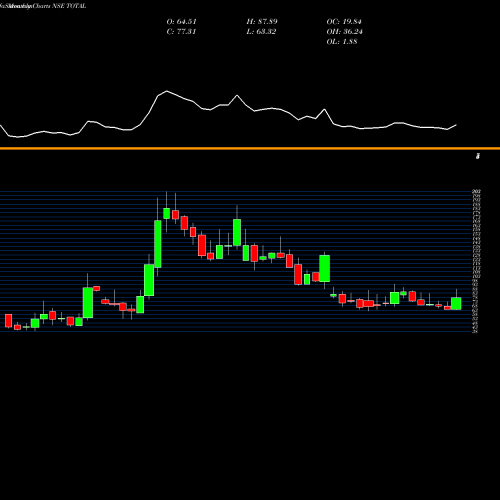Click the final point of the white line
The height and width of the screenshot is (500, 500).
[x=456, y=125]
